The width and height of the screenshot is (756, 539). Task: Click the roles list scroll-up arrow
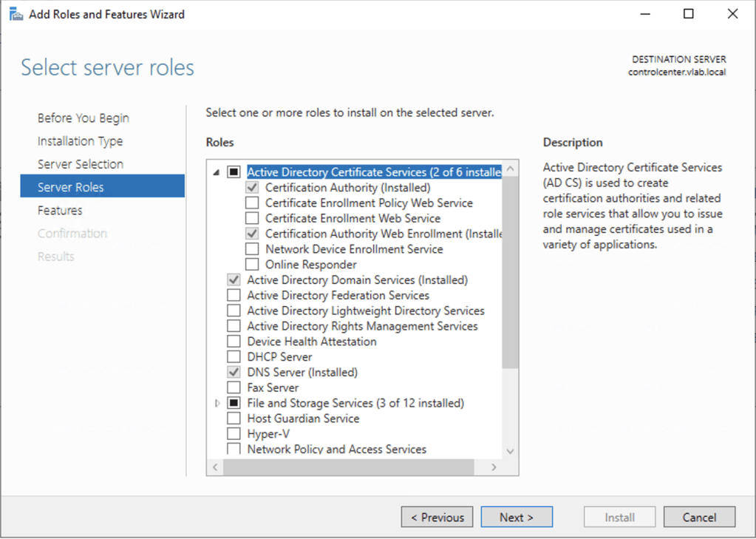coord(510,170)
